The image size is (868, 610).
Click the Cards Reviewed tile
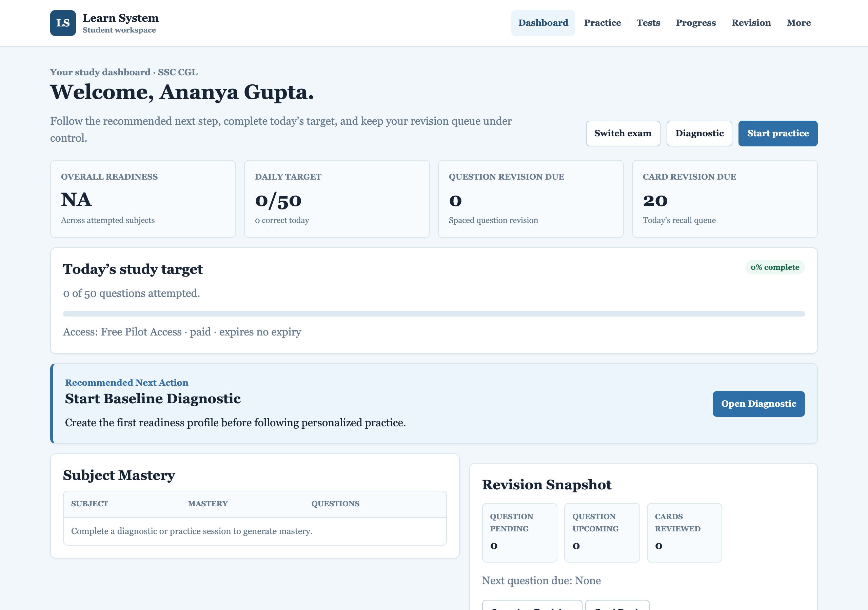(684, 532)
